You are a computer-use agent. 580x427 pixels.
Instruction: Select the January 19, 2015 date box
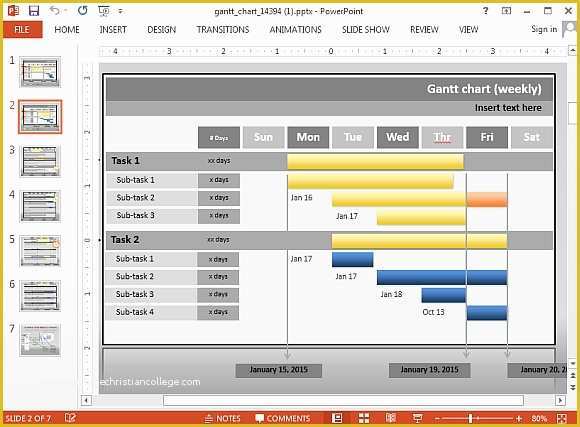(x=429, y=370)
